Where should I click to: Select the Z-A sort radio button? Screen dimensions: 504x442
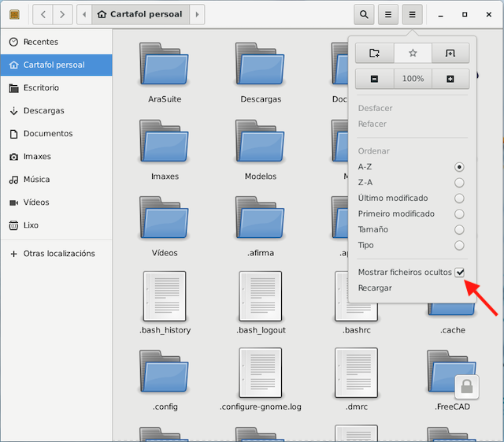[459, 183]
